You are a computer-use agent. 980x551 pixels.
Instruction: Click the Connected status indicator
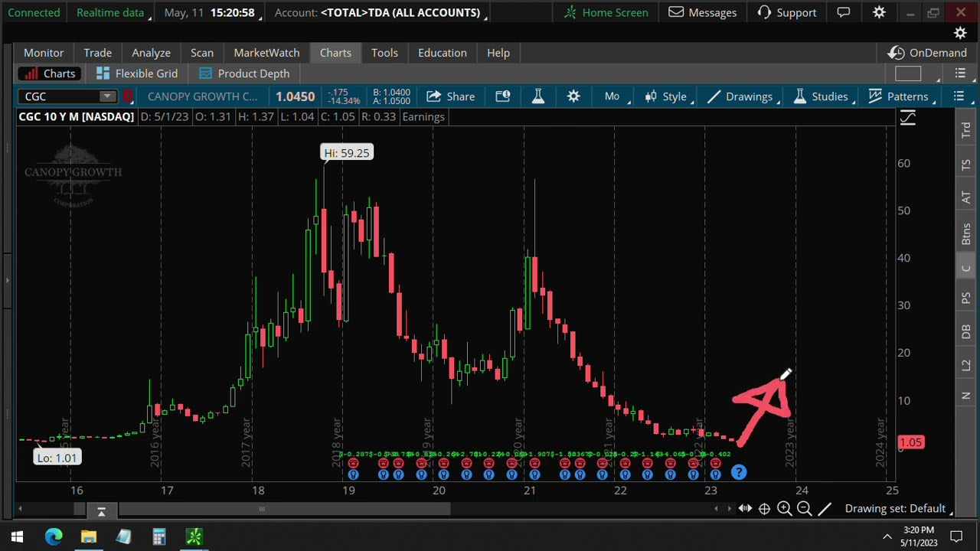point(34,12)
